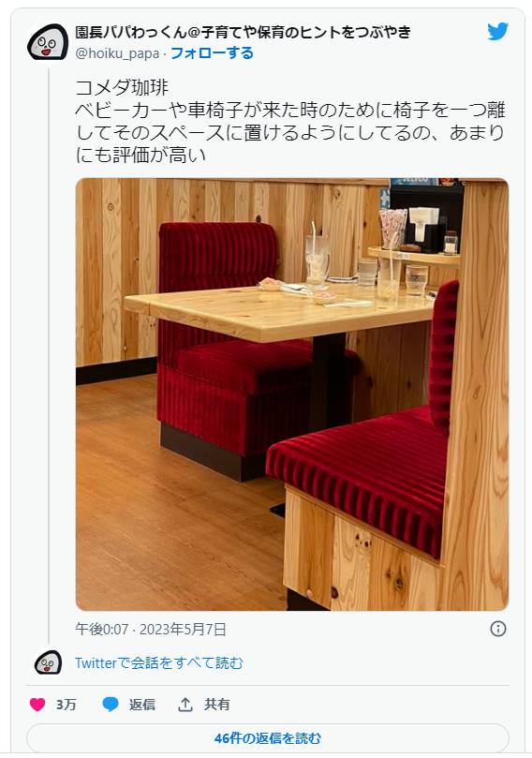Click the share upload arrow icon
The width and height of the screenshot is (532, 758).
tap(185, 705)
